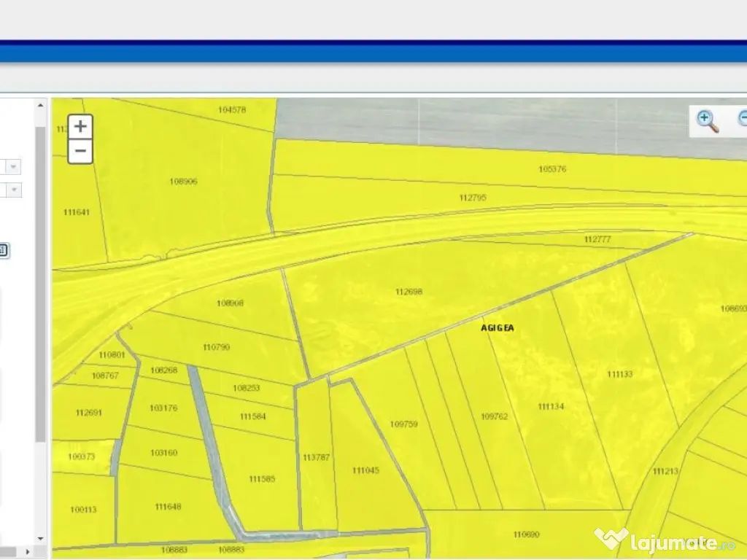Viewport: 747px width, 560px height.
Task: Select parcel 111134 on the map
Action: click(x=551, y=406)
